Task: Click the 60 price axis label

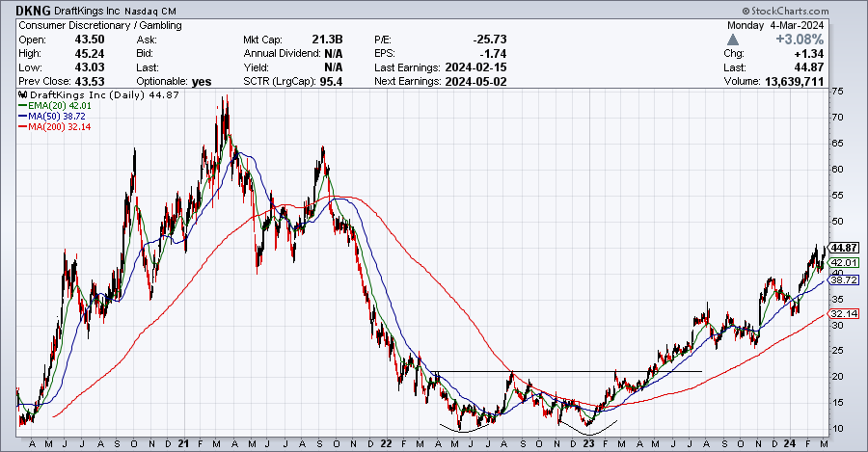Action: [x=838, y=170]
